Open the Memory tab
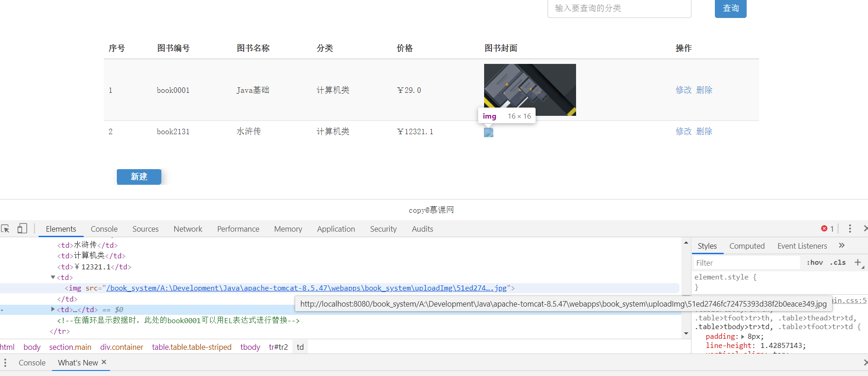The image size is (868, 376). click(x=288, y=229)
